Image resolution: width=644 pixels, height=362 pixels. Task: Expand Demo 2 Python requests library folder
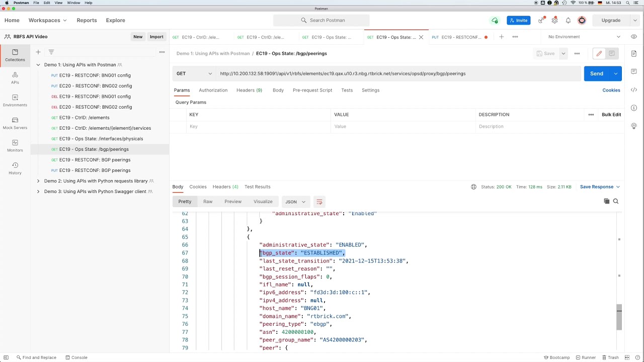click(38, 181)
